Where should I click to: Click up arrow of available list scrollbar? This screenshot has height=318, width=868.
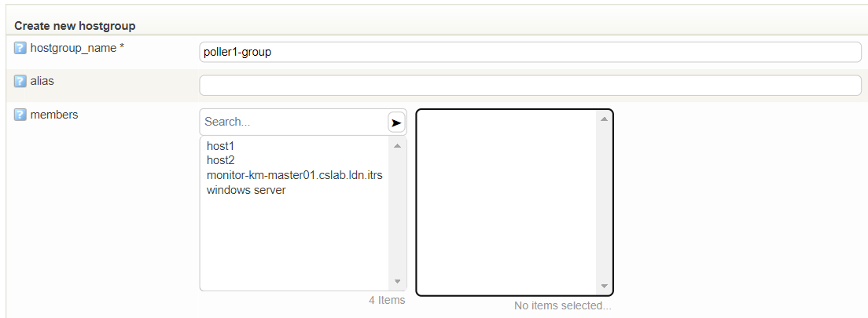point(397,146)
